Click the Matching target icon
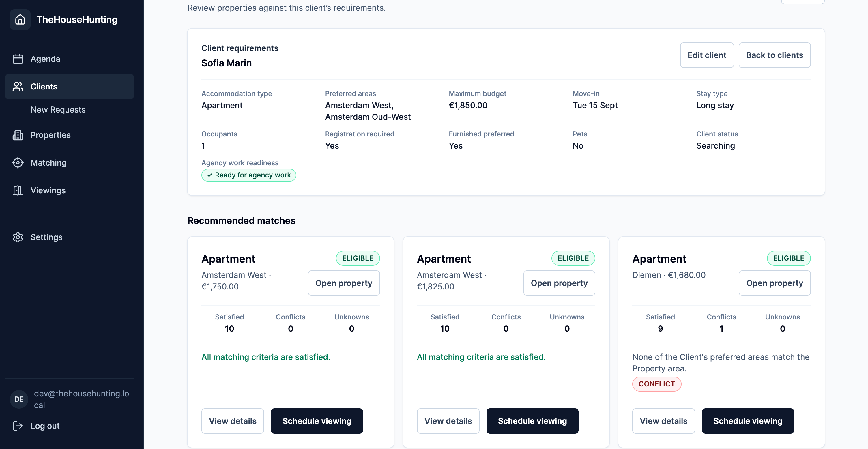Image resolution: width=868 pixels, height=449 pixels. pos(18,163)
